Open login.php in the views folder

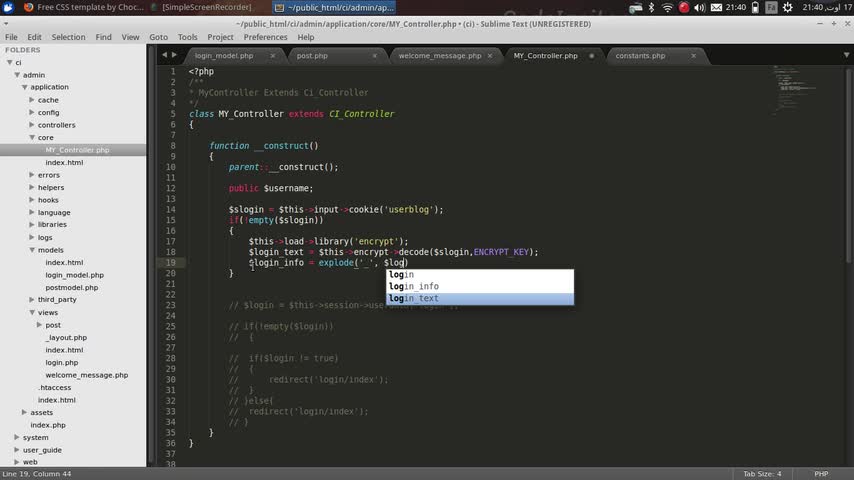62,362
